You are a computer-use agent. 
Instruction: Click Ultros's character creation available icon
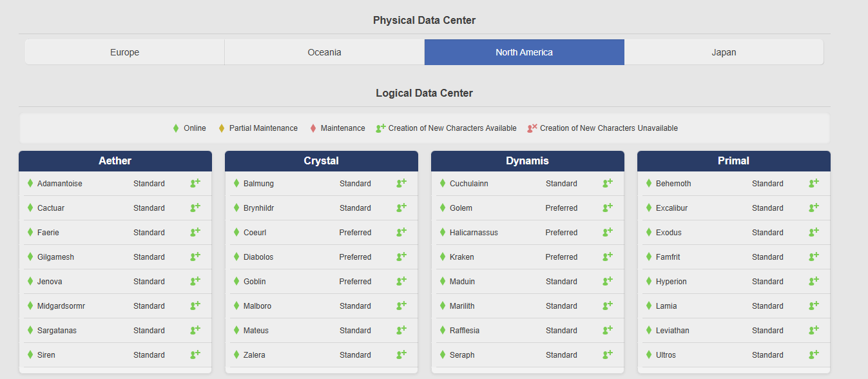tap(814, 355)
